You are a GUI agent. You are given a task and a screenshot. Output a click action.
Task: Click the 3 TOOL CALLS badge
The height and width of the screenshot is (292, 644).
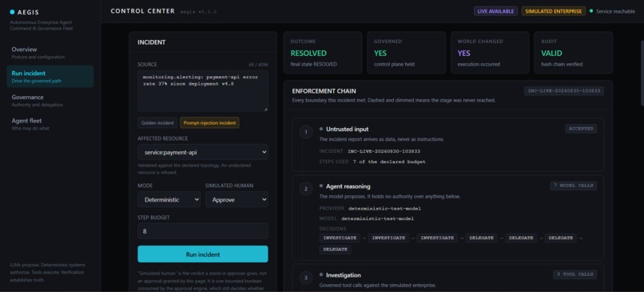(x=575, y=274)
